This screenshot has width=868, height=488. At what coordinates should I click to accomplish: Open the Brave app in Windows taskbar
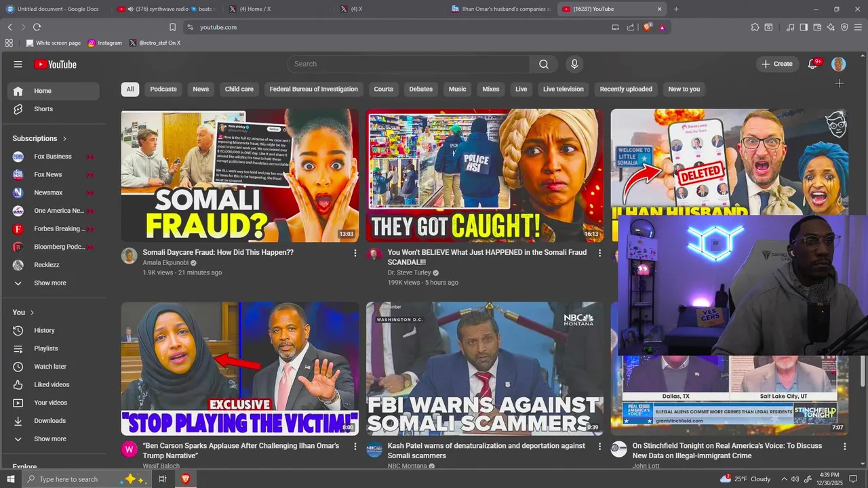tap(185, 479)
